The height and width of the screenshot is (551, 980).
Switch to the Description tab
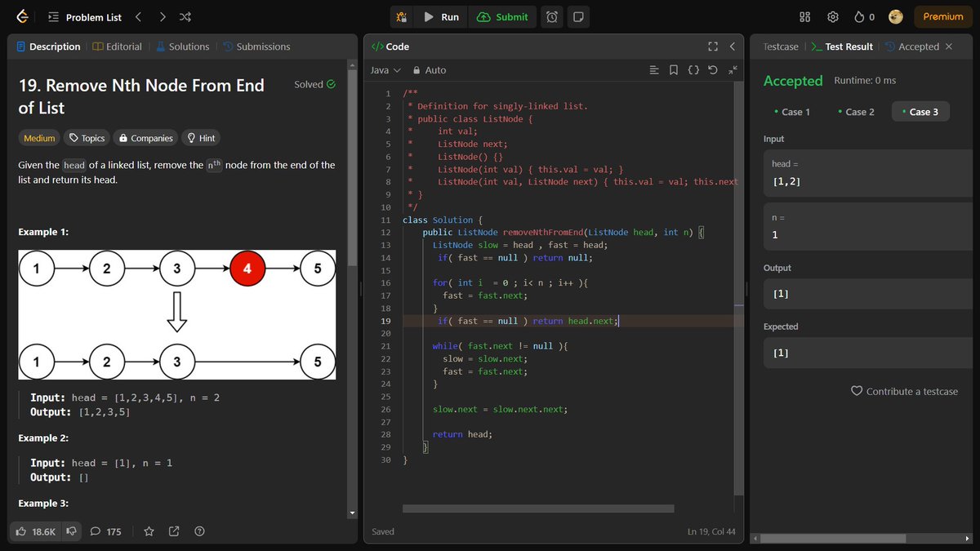48,47
